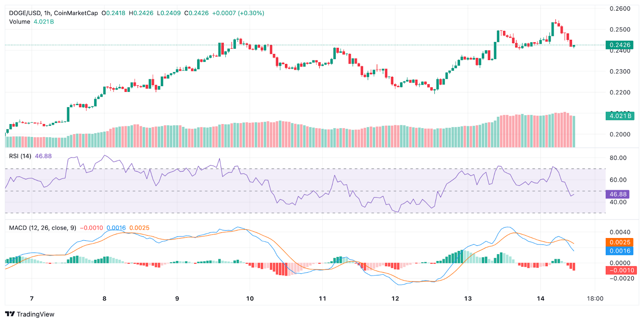The width and height of the screenshot is (644, 323).
Task: Click date 7 on the time axis
Action: (32, 298)
